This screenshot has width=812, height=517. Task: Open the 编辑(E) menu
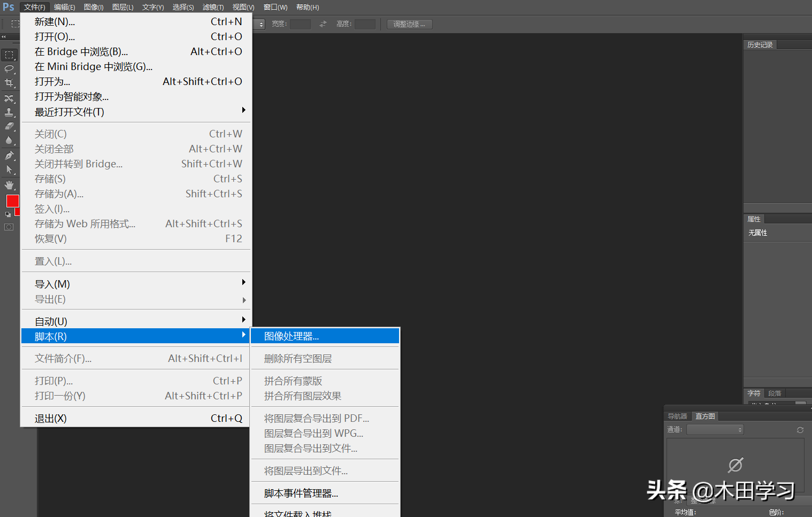tap(65, 7)
